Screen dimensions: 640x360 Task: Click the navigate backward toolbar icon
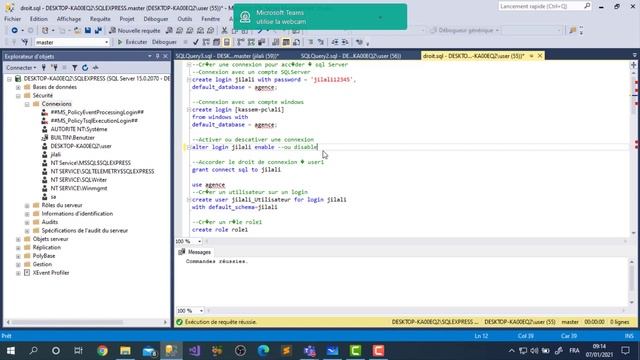pyautogui.click(x=14, y=30)
